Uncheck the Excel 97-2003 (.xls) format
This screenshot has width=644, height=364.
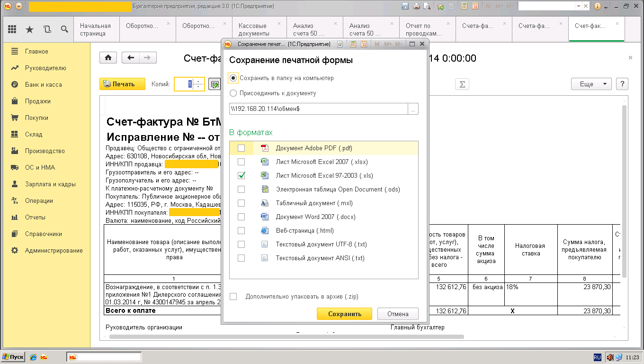pos(241,175)
